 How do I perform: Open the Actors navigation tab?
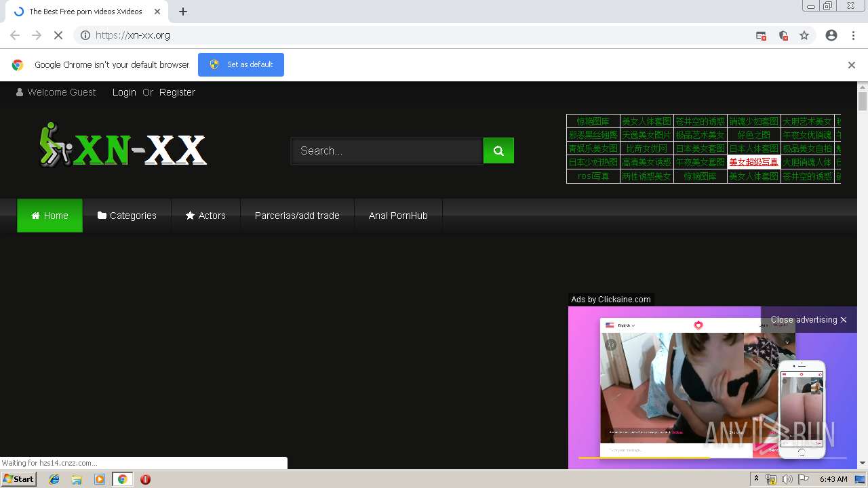coord(205,216)
